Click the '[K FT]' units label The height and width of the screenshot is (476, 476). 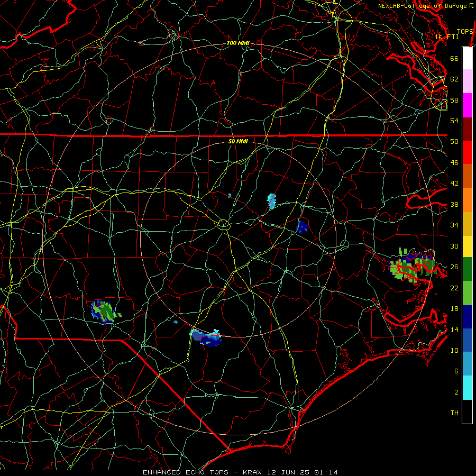(447, 36)
